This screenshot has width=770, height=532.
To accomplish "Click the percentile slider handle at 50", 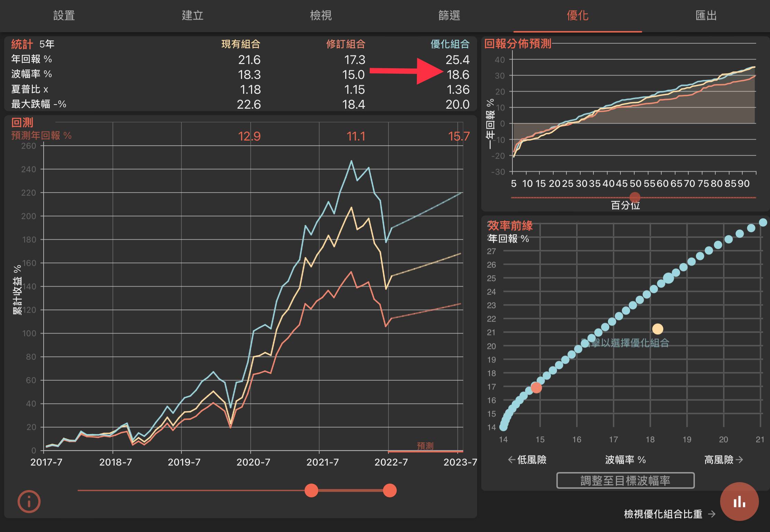I will coord(635,198).
